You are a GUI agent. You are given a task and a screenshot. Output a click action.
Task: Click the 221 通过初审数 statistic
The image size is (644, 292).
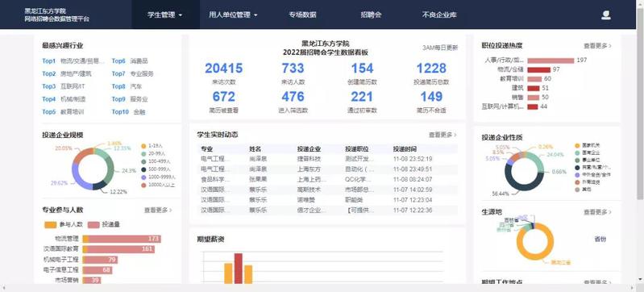[x=362, y=102]
